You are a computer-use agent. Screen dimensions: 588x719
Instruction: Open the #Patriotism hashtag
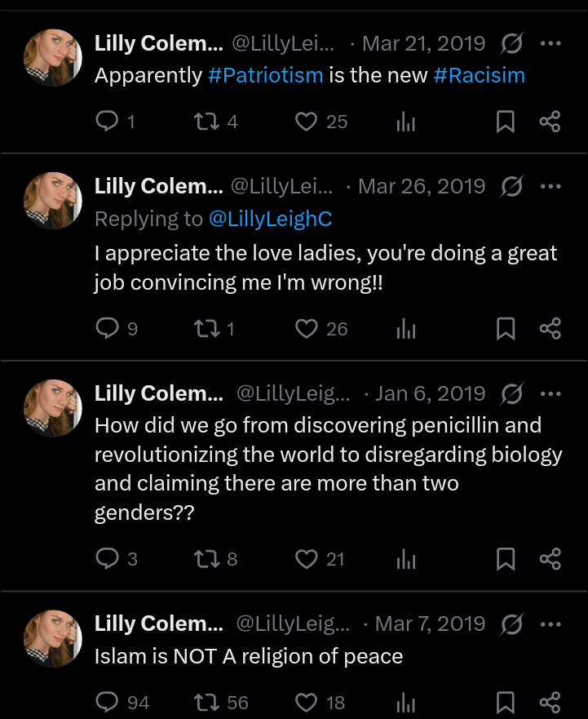pos(266,76)
